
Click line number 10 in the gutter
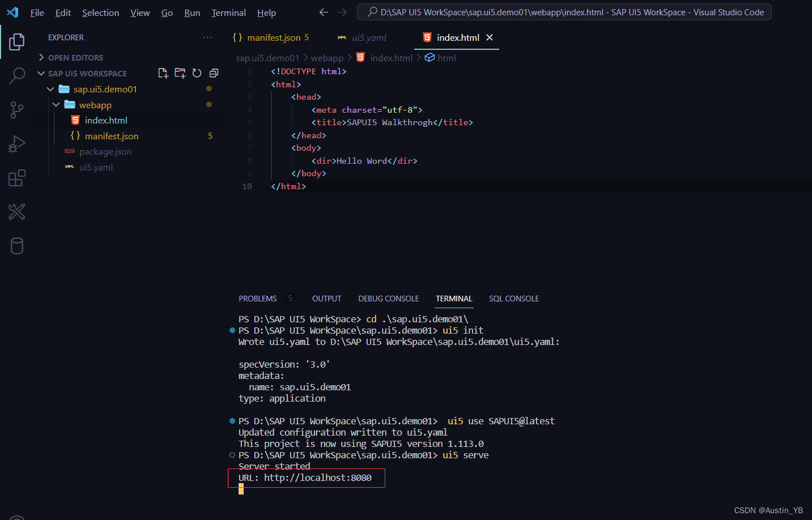(247, 186)
